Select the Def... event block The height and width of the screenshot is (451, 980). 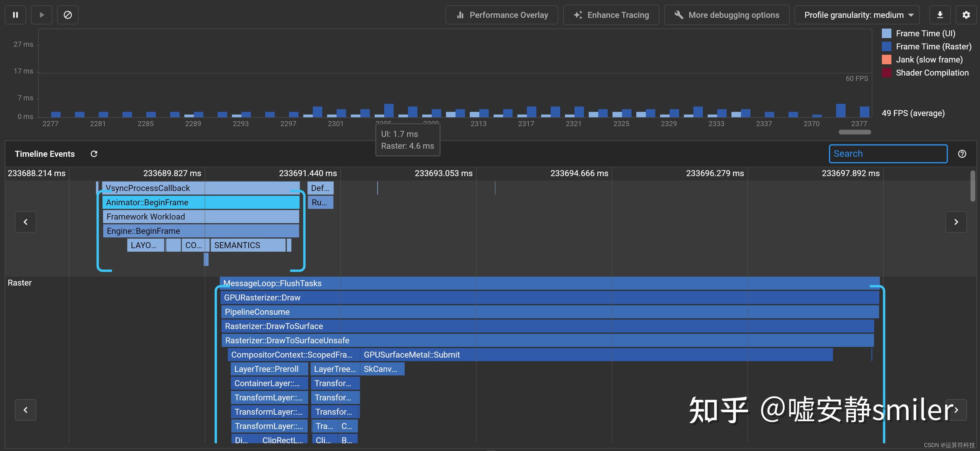pos(320,188)
